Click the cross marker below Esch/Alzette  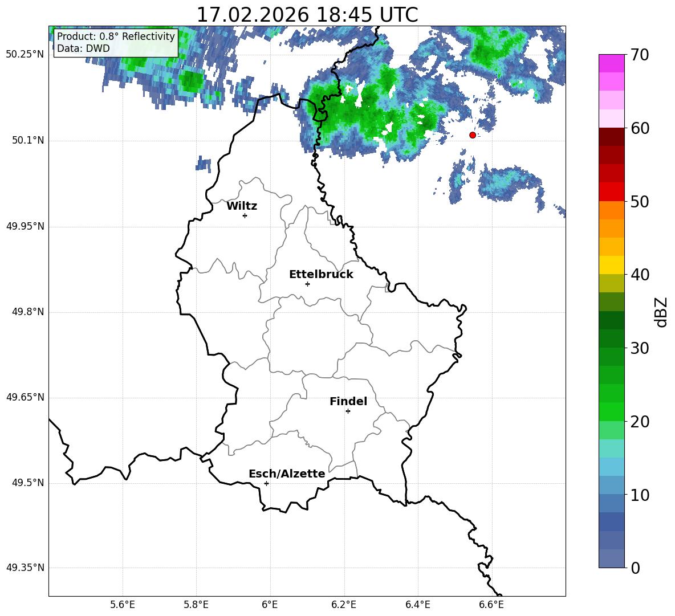(266, 483)
